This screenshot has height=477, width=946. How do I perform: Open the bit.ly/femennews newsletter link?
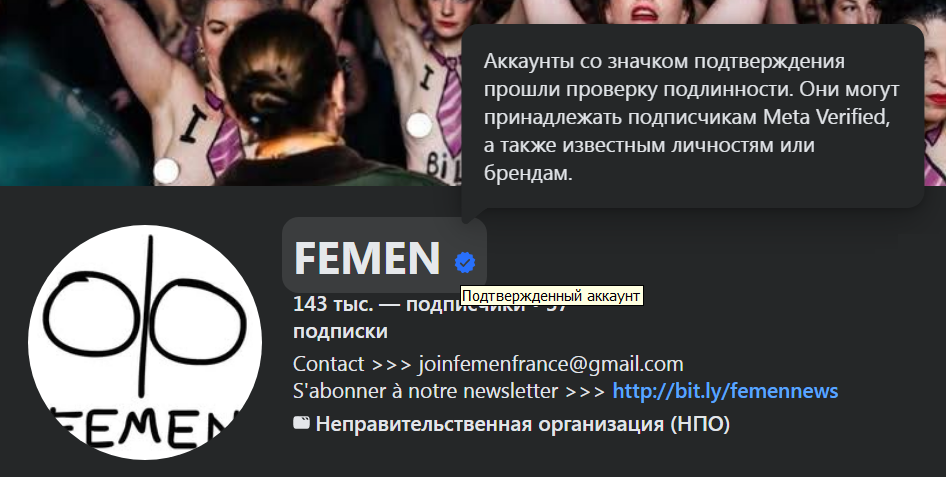[725, 391]
